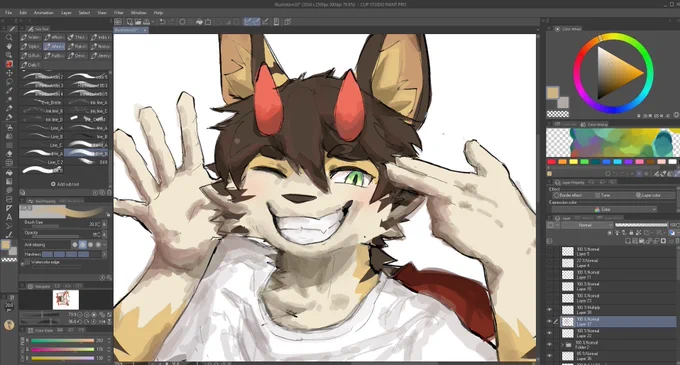The width and height of the screenshot is (680, 365).
Task: Select the first anti-aliasing option
Action: (x=75, y=244)
